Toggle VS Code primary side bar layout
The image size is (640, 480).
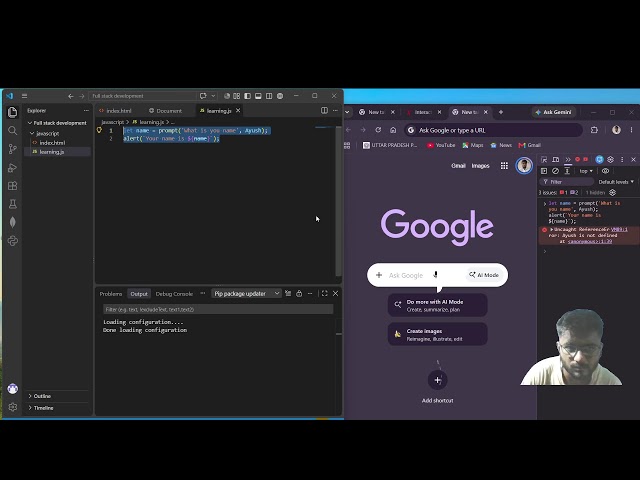click(x=247, y=96)
